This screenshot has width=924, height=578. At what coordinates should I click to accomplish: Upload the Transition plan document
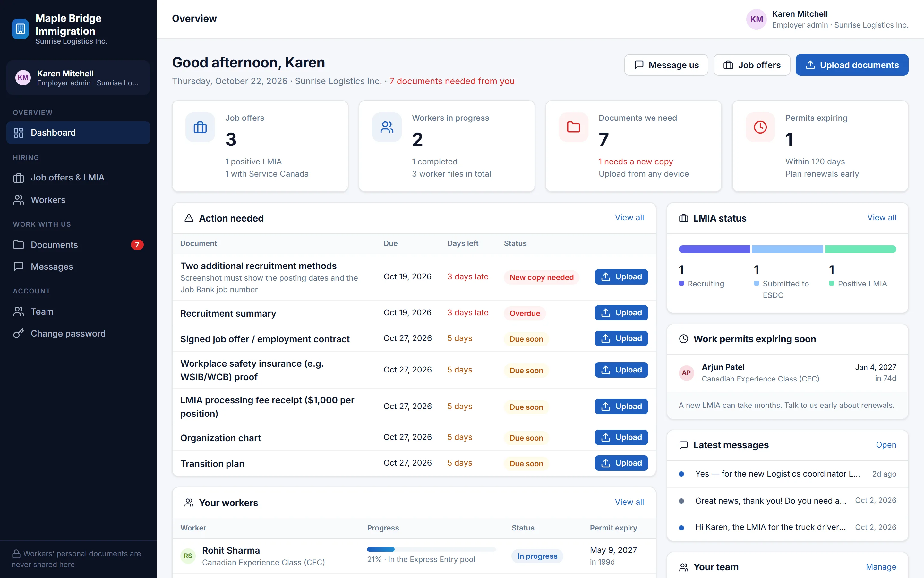pyautogui.click(x=621, y=463)
